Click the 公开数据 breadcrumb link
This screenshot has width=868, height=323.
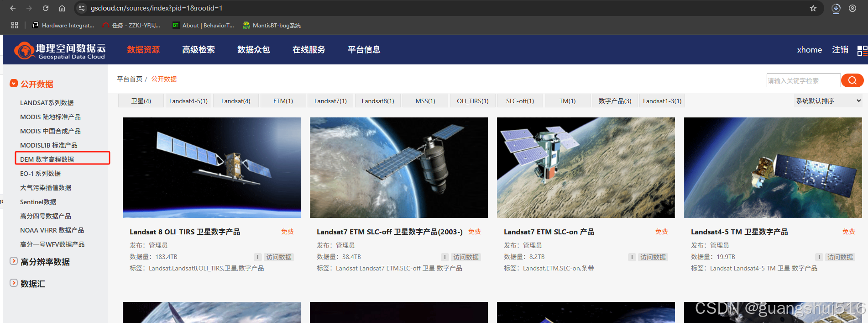click(x=164, y=79)
